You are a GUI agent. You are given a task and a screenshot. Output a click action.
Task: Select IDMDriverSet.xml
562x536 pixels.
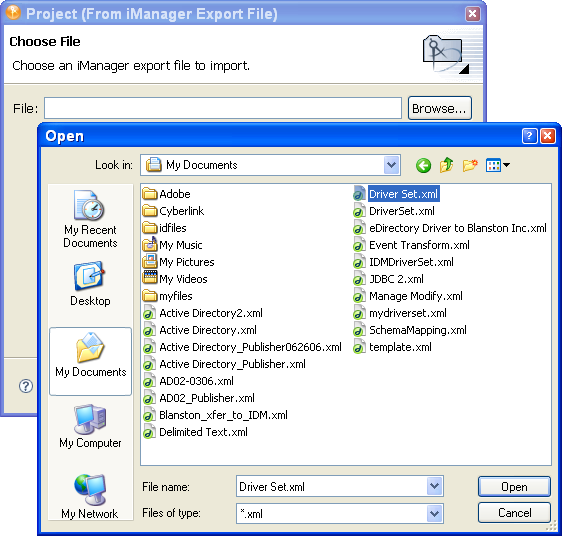pos(403,262)
